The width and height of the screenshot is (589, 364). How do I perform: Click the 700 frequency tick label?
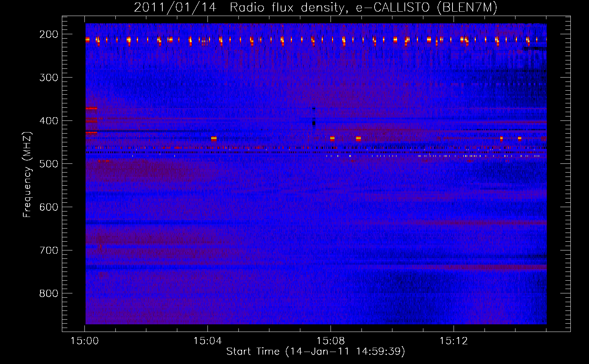[49, 250]
